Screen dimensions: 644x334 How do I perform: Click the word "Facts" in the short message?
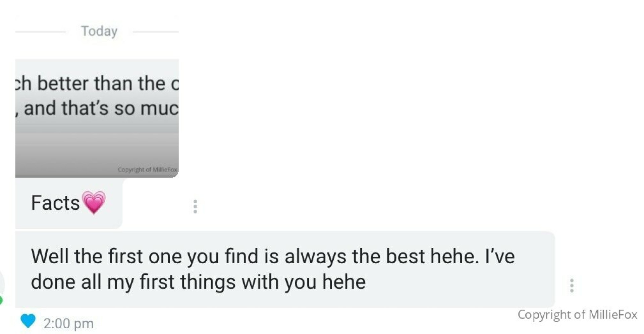pyautogui.click(x=55, y=203)
